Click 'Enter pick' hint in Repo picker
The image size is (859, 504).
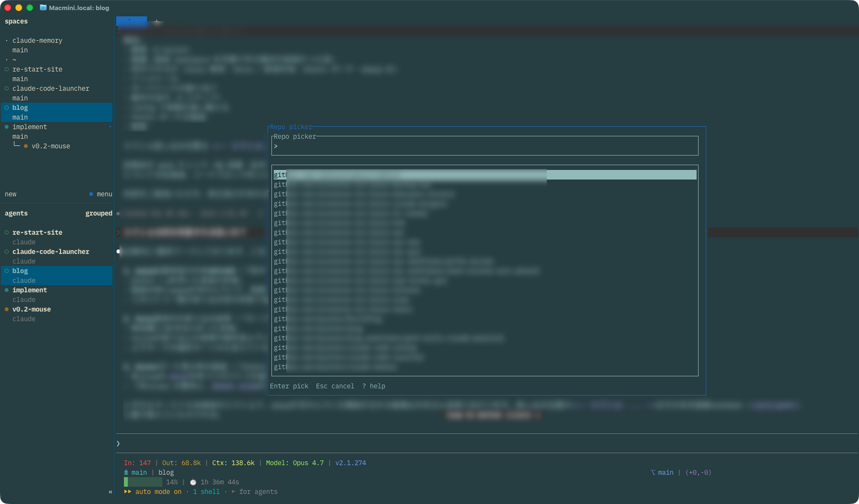tap(289, 386)
